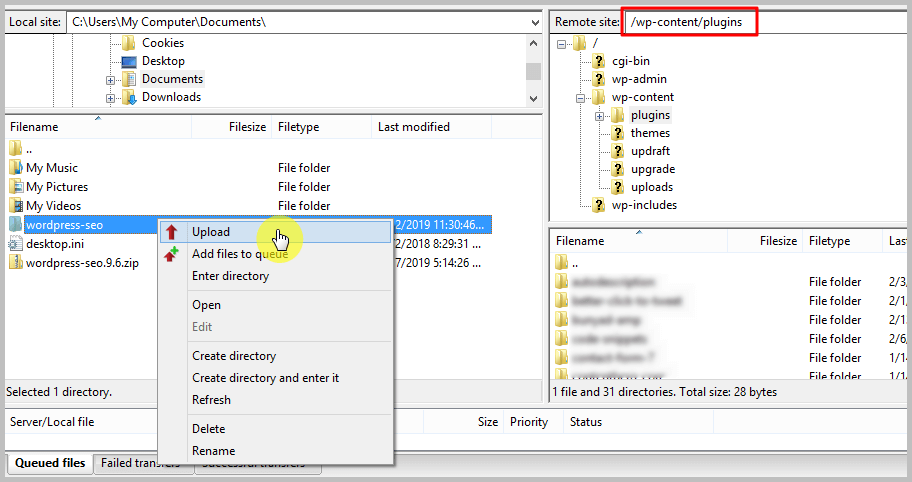
Task: Choose Delete in context menu
Action: [x=276, y=429]
